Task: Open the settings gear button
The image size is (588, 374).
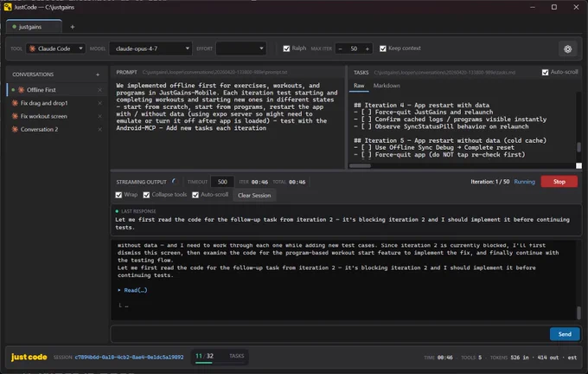Action: tap(567, 48)
